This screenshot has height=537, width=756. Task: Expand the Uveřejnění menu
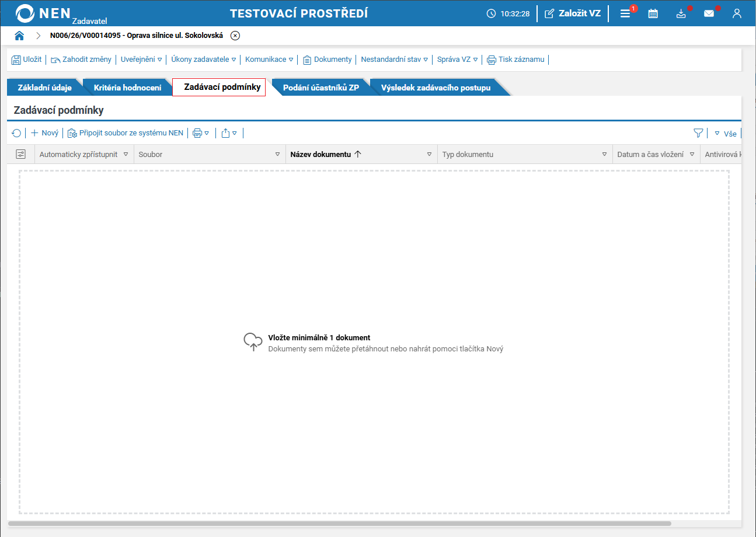141,60
